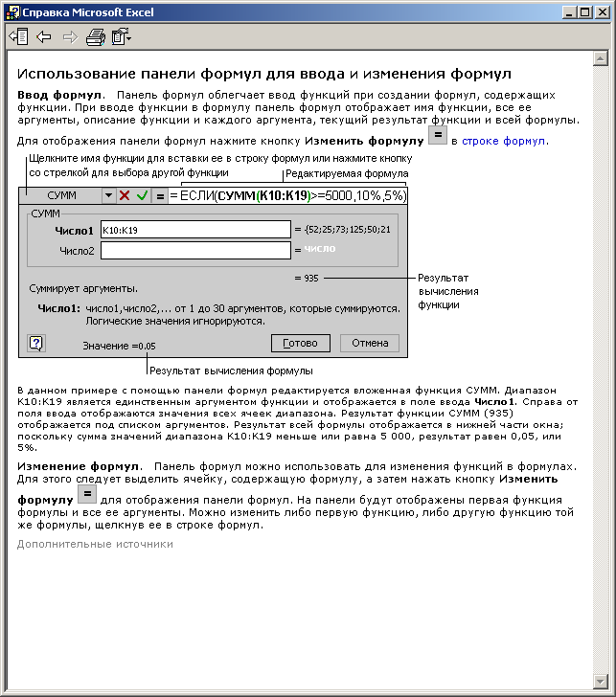Screen dimensions: 616x697
Task: Click the heading 'Использование панели формул'
Action: (137, 74)
